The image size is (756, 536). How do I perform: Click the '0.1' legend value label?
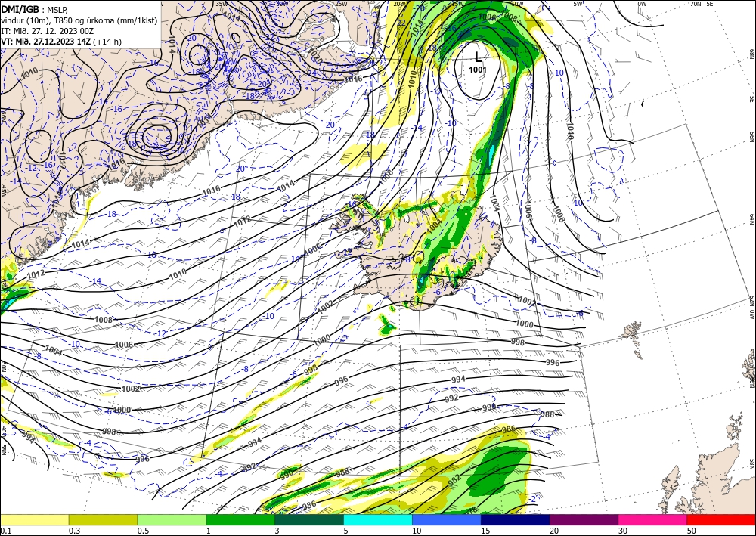5,531
